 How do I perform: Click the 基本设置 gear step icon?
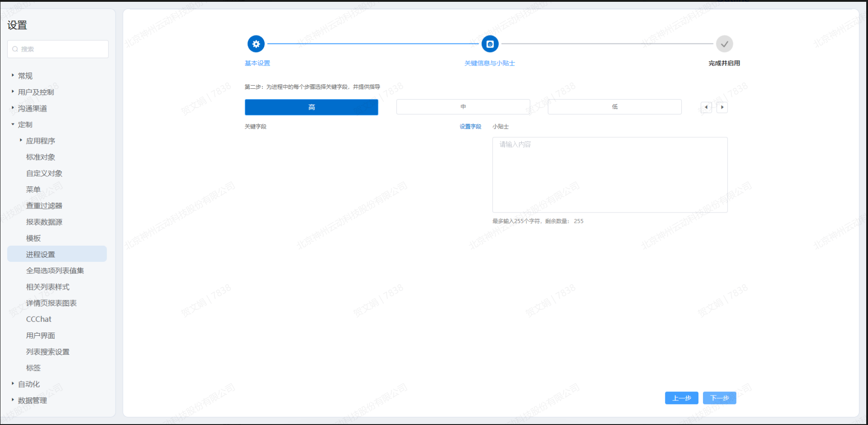pos(256,44)
